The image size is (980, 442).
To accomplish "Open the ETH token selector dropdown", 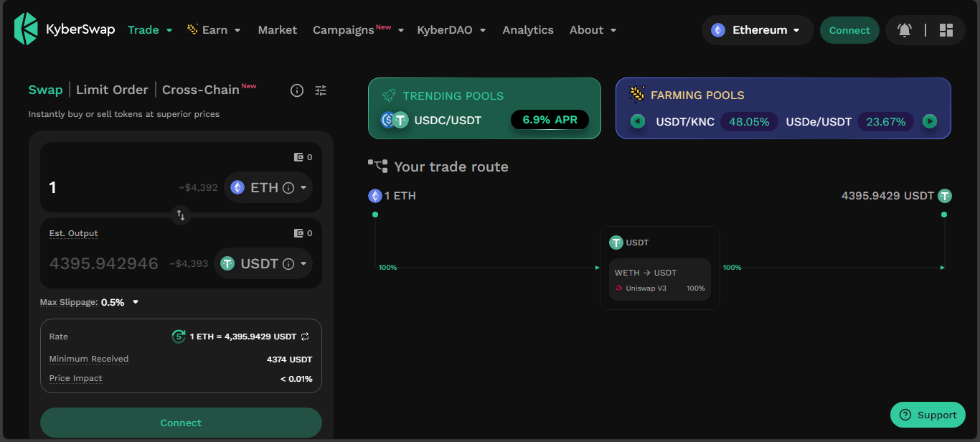I will (268, 188).
